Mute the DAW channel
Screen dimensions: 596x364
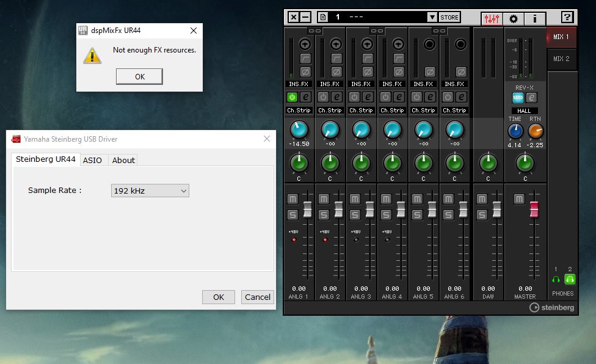(482, 199)
